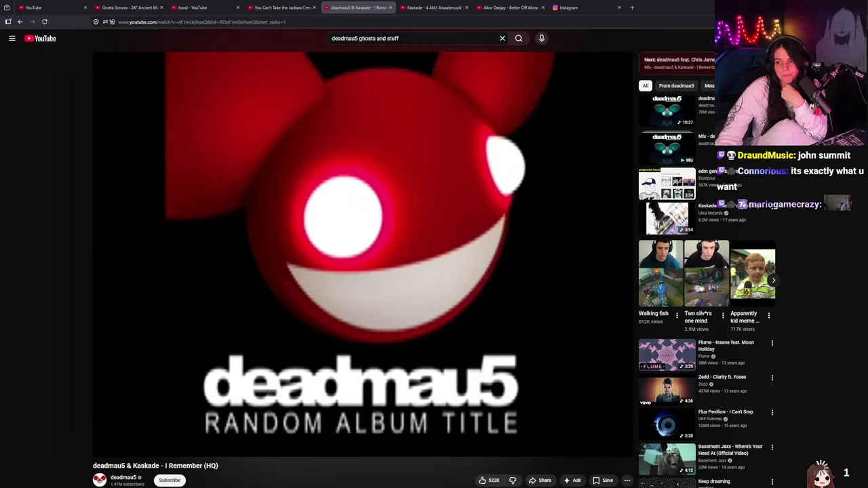Image resolution: width=868 pixels, height=488 pixels.
Task: Switch to the hand - YouTube tab
Action: [x=203, y=7]
